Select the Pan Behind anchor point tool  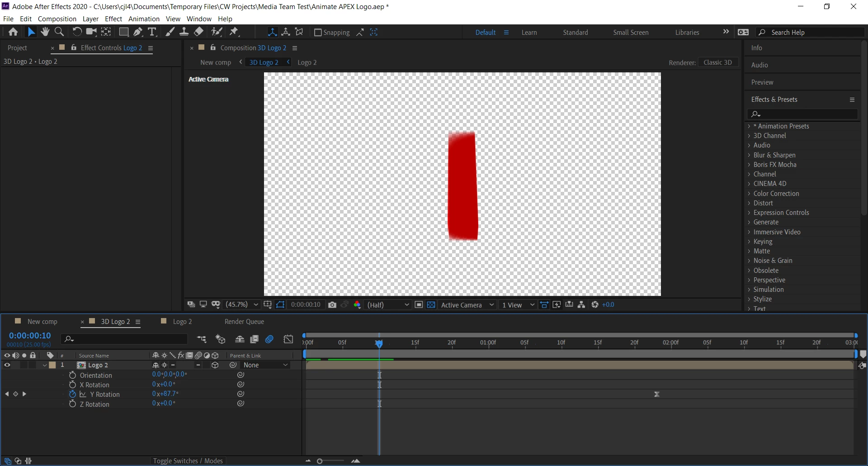pos(106,32)
